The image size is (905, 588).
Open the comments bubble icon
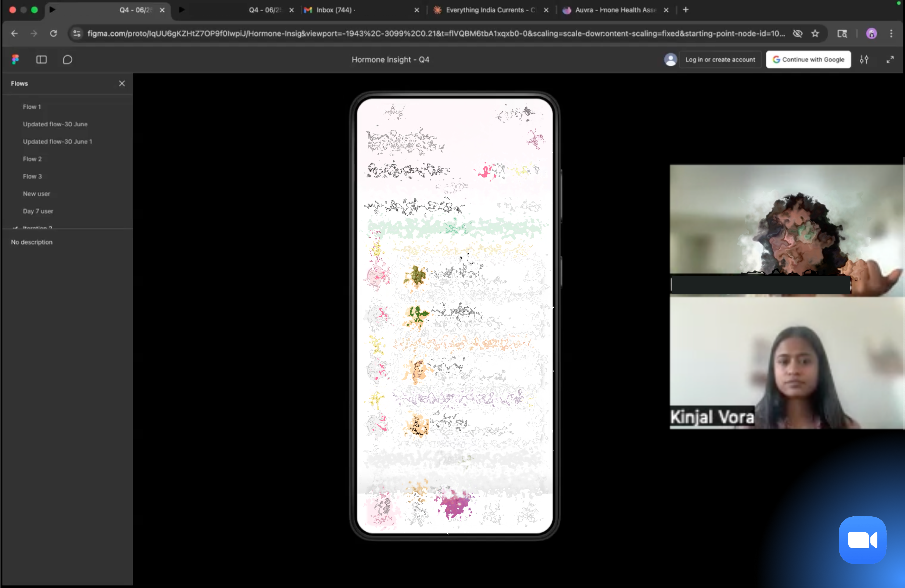coord(67,60)
